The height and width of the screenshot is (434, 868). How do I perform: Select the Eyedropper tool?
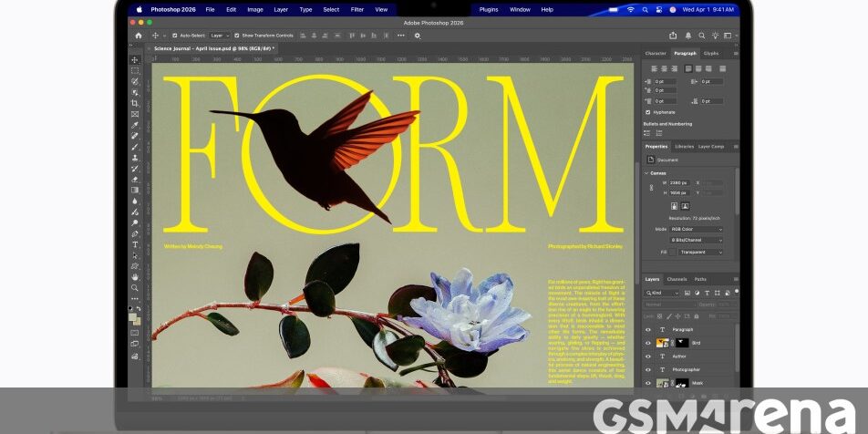135,125
